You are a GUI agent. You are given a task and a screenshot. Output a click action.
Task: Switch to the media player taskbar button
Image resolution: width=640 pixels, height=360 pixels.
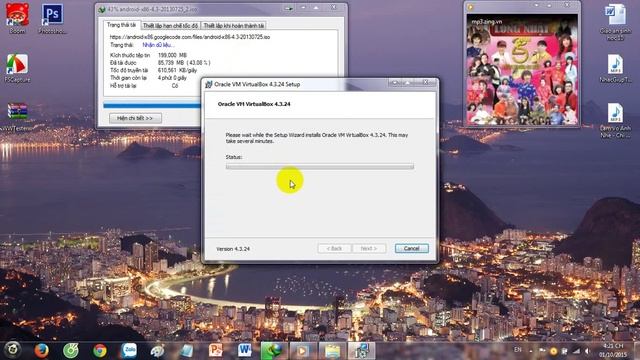point(302,351)
